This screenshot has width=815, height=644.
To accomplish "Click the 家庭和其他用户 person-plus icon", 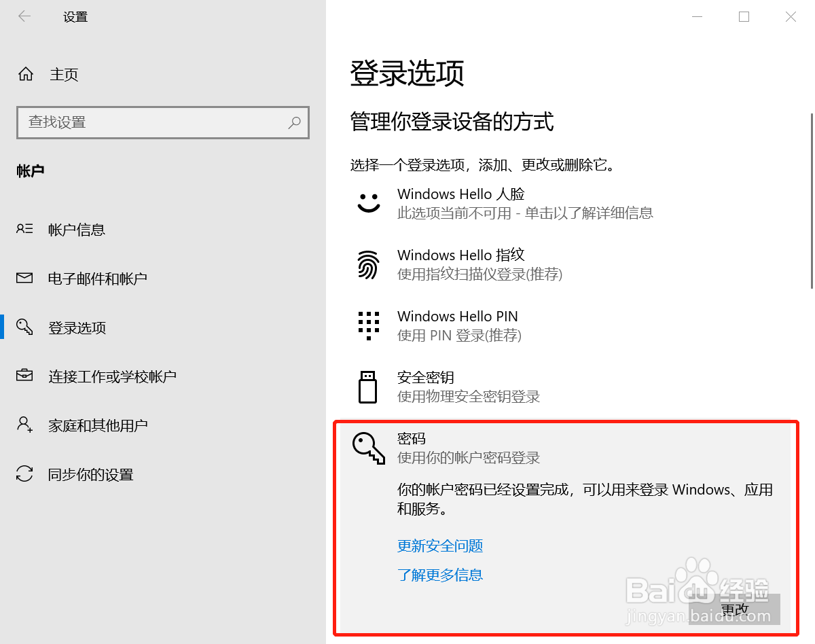I will 24,425.
